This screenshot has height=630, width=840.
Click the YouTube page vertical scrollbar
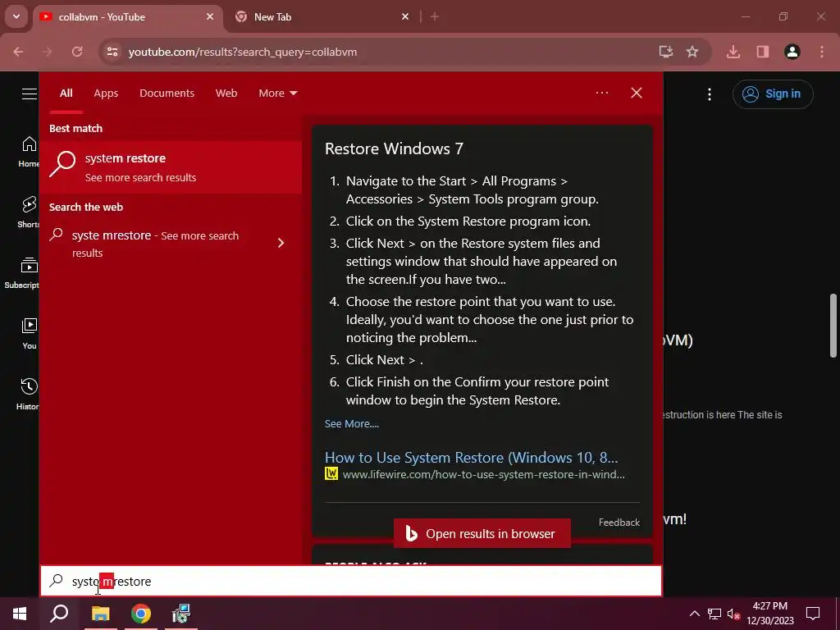[x=833, y=325]
